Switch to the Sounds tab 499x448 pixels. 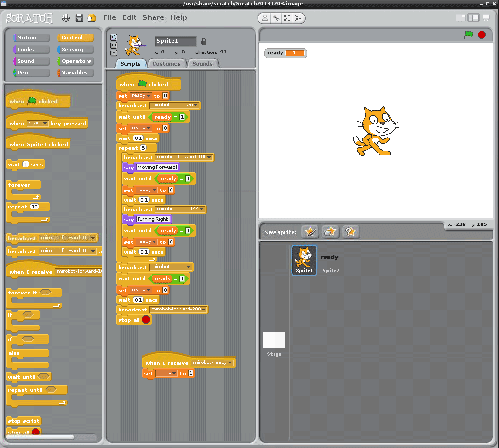(203, 64)
